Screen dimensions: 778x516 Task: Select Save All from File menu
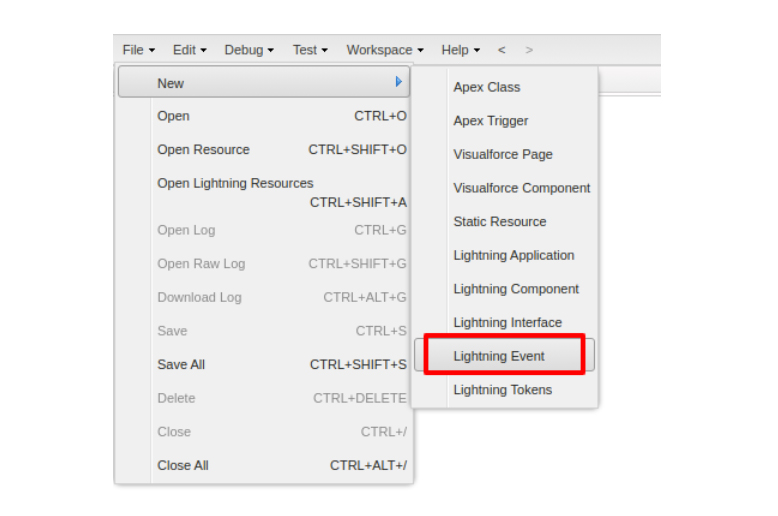click(x=181, y=365)
